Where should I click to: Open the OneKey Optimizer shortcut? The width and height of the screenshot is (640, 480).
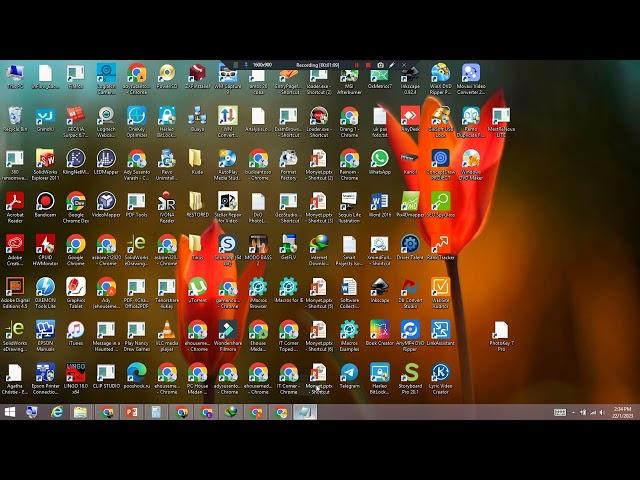(137, 121)
